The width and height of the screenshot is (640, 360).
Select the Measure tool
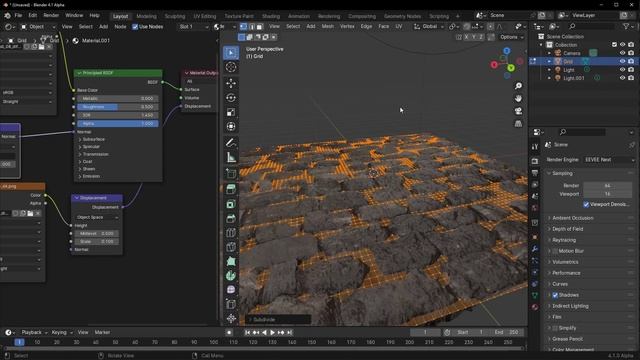click(x=231, y=157)
